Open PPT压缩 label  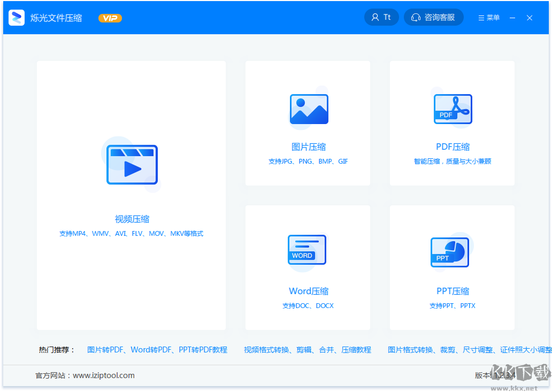click(x=453, y=291)
